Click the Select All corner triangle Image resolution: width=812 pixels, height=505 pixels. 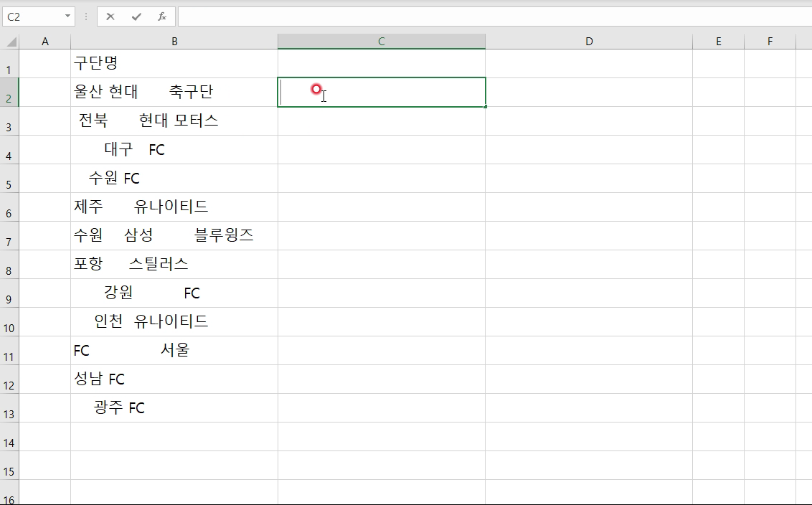tap(11, 42)
